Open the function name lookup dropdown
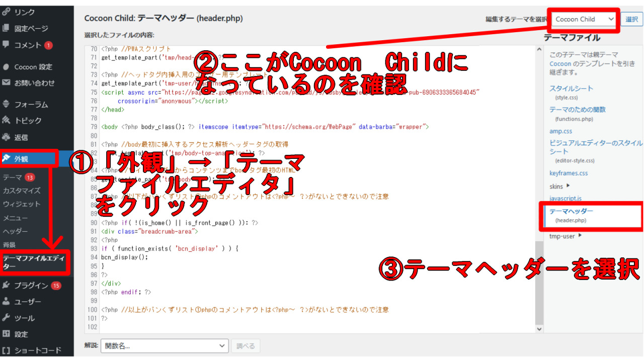This screenshot has width=644, height=362. [x=165, y=346]
